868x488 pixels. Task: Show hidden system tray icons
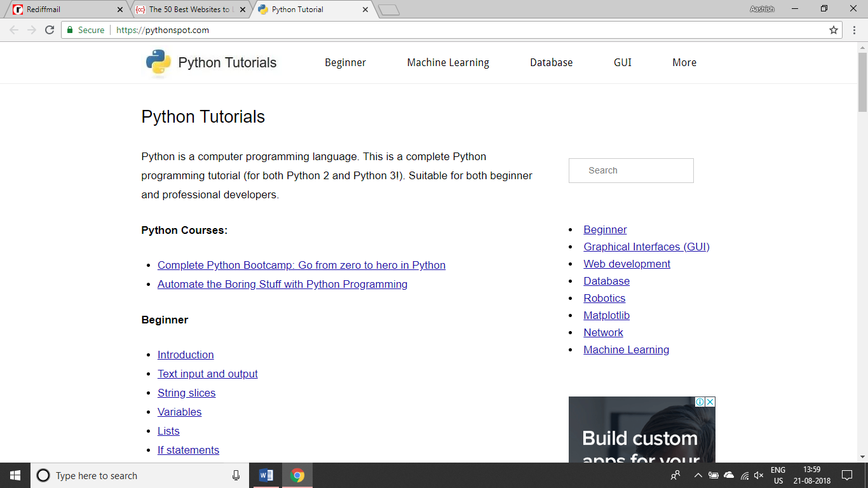(x=698, y=475)
